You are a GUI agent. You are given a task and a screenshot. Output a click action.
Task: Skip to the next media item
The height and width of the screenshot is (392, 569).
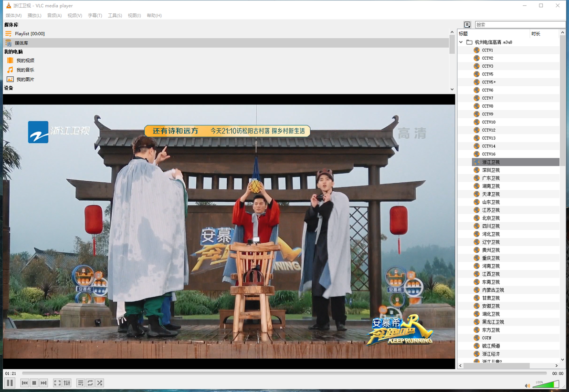(43, 383)
